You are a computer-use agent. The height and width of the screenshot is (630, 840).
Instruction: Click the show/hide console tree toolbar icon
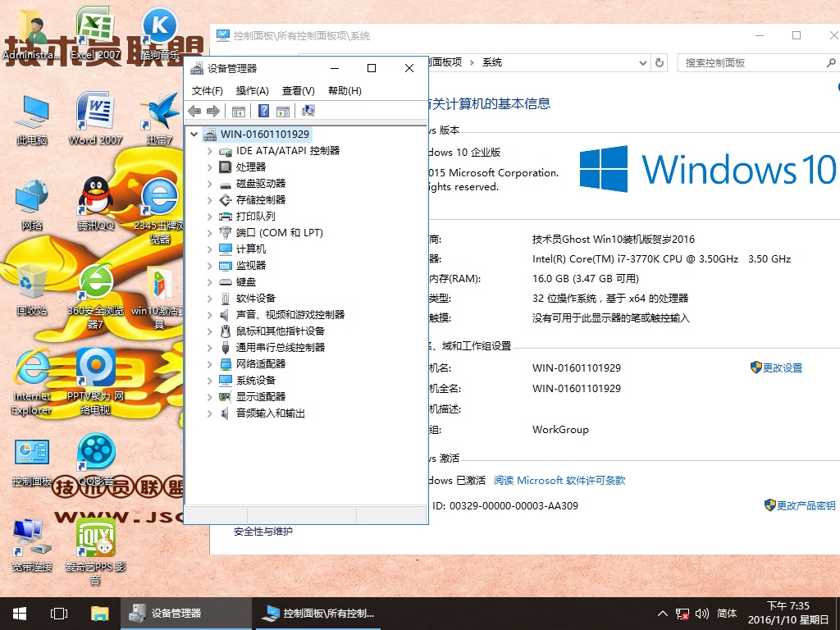239,111
